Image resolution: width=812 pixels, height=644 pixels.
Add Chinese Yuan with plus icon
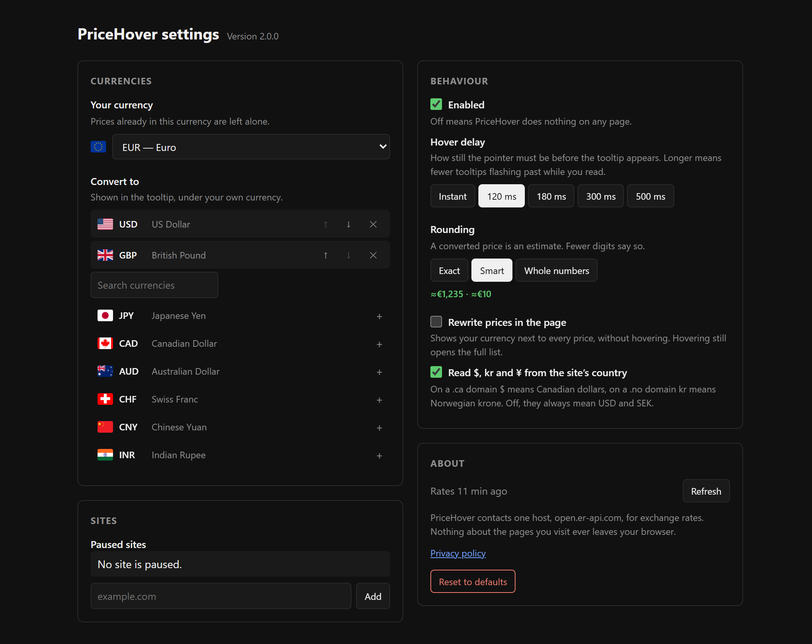pos(379,428)
